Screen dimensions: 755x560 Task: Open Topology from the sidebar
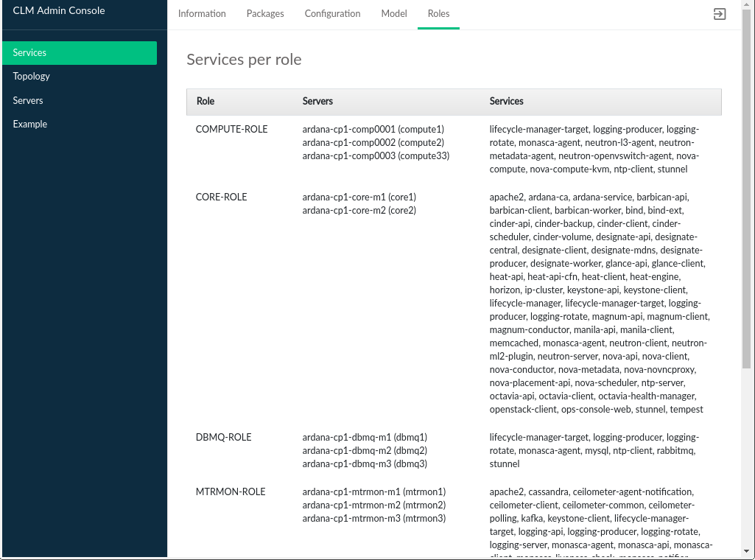click(32, 77)
